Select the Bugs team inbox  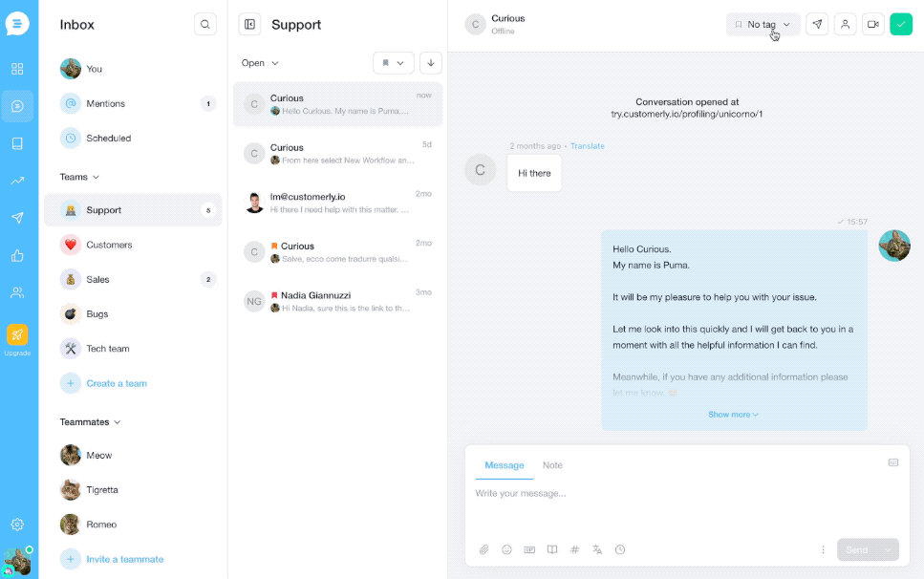click(133, 314)
